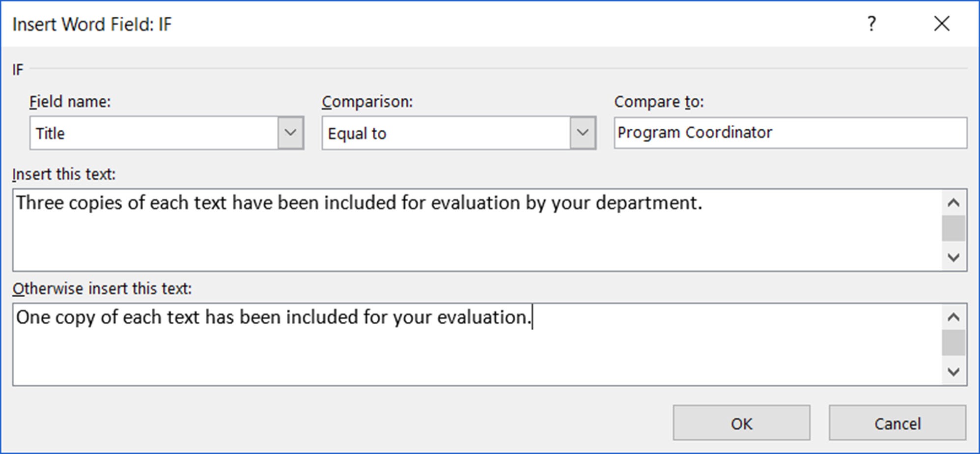Click the 'Compare to:' label
The width and height of the screenshot is (980, 454).
click(659, 102)
